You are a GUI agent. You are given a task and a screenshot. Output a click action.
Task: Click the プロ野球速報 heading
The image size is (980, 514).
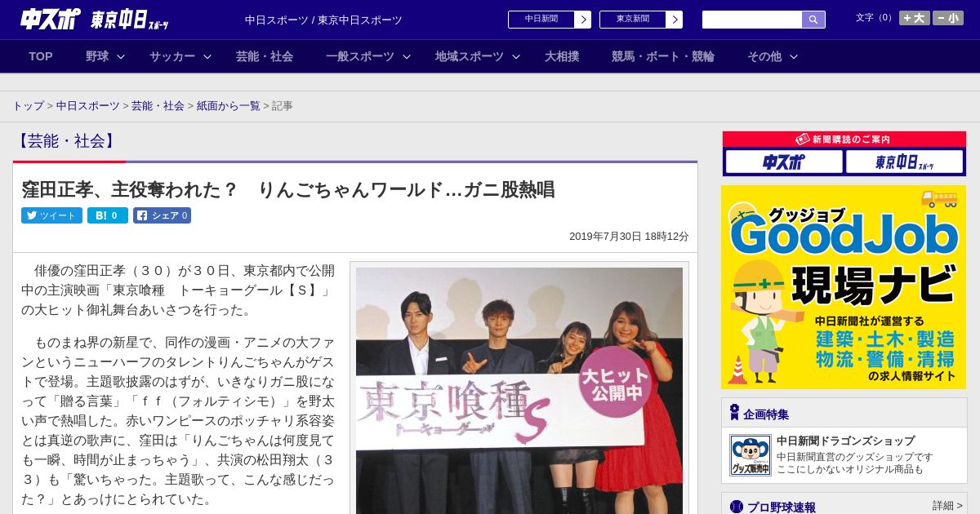pyautogui.click(x=782, y=507)
